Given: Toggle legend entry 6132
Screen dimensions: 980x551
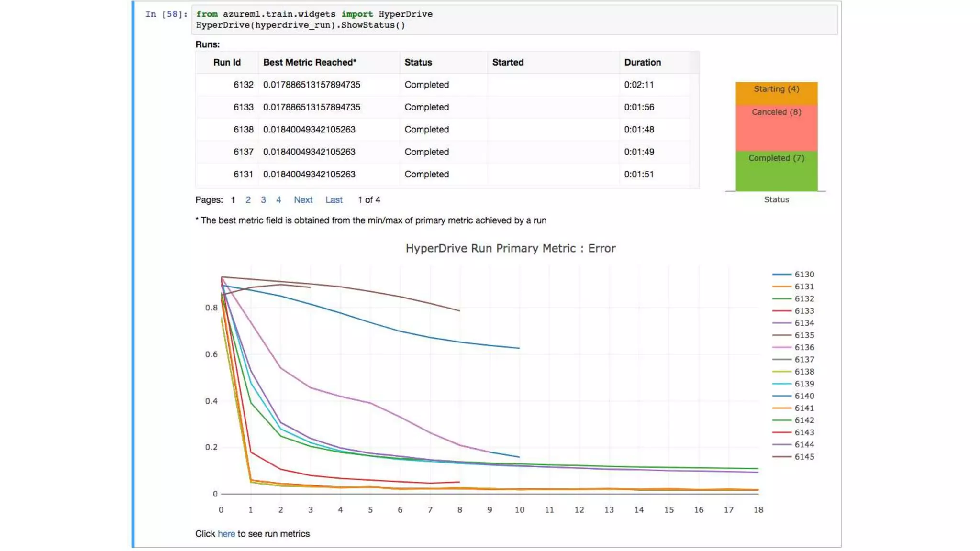Looking at the screenshot, I should [793, 298].
